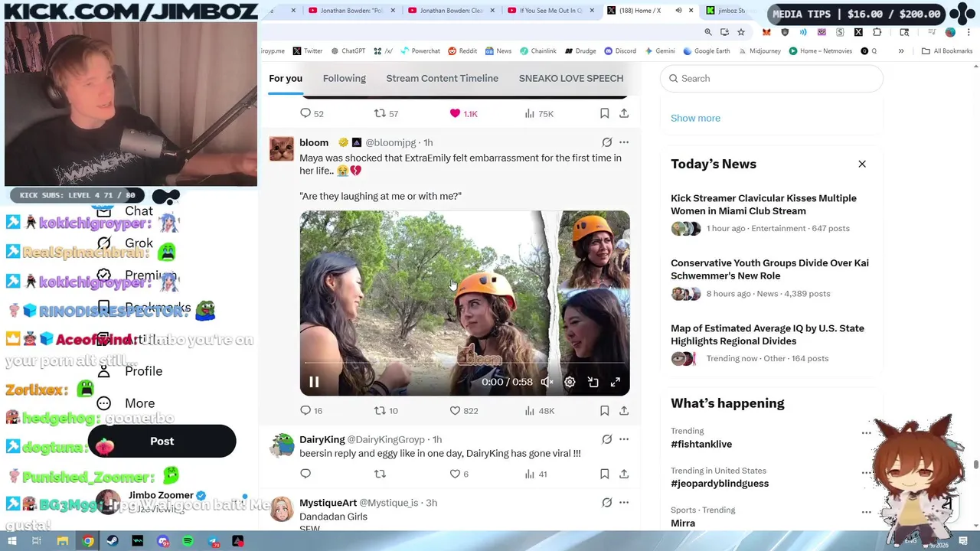Share the top post
Viewport: 980px width, 551px height.
pyautogui.click(x=624, y=113)
